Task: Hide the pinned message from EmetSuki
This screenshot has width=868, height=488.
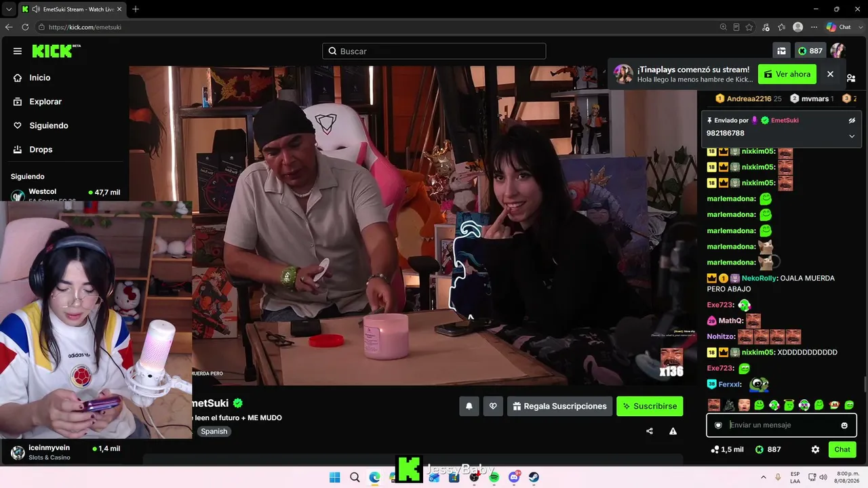Action: (x=852, y=120)
